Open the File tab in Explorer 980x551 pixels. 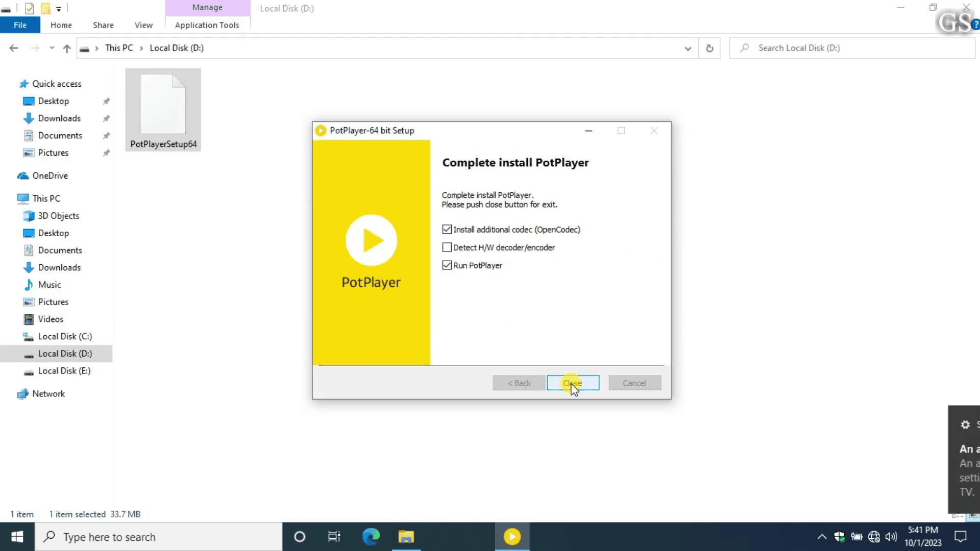coord(20,25)
